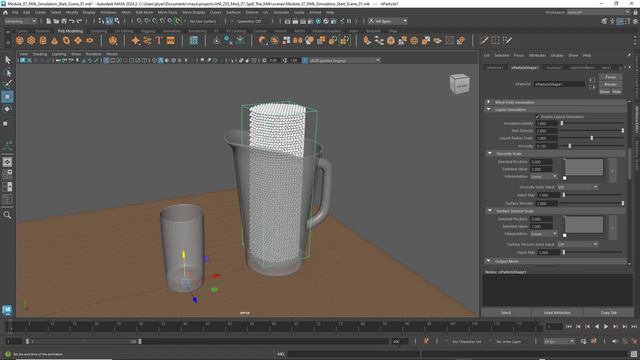Click the new scene icon on status line
640x360 pixels.
(49, 21)
